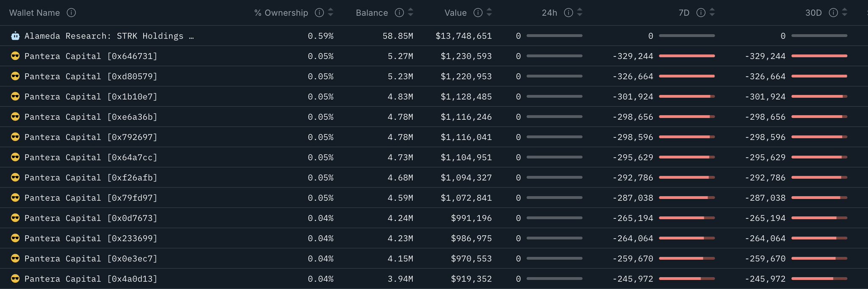Viewport: 868px width, 289px height.
Task: Click info icon next to Wallet Name
Action: tap(71, 13)
